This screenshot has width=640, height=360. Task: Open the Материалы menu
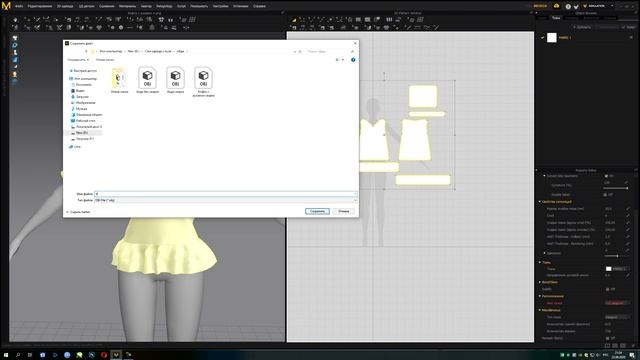pos(128,6)
